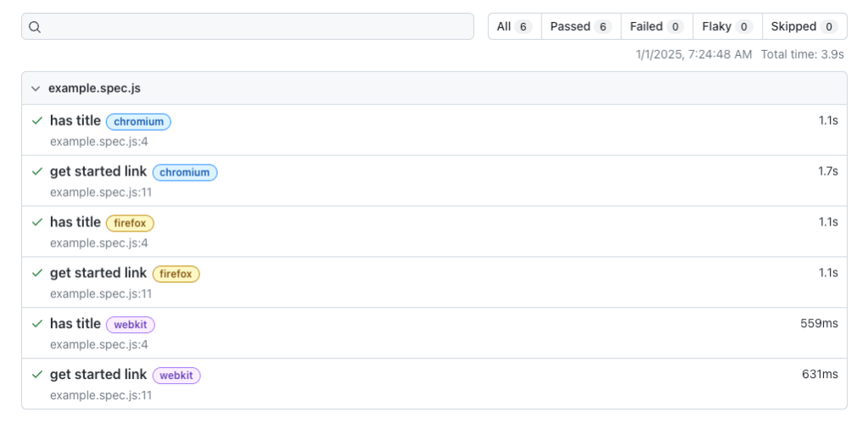
Task: Show the All tests filter
Action: pyautogui.click(x=514, y=26)
